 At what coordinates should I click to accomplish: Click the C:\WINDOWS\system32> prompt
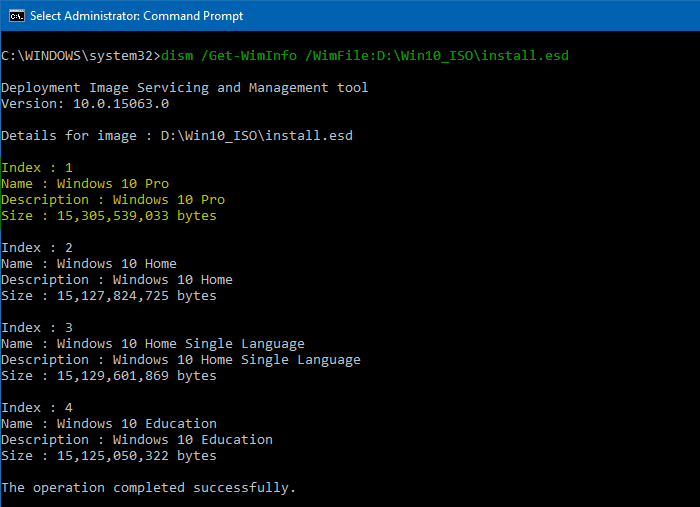[80, 56]
